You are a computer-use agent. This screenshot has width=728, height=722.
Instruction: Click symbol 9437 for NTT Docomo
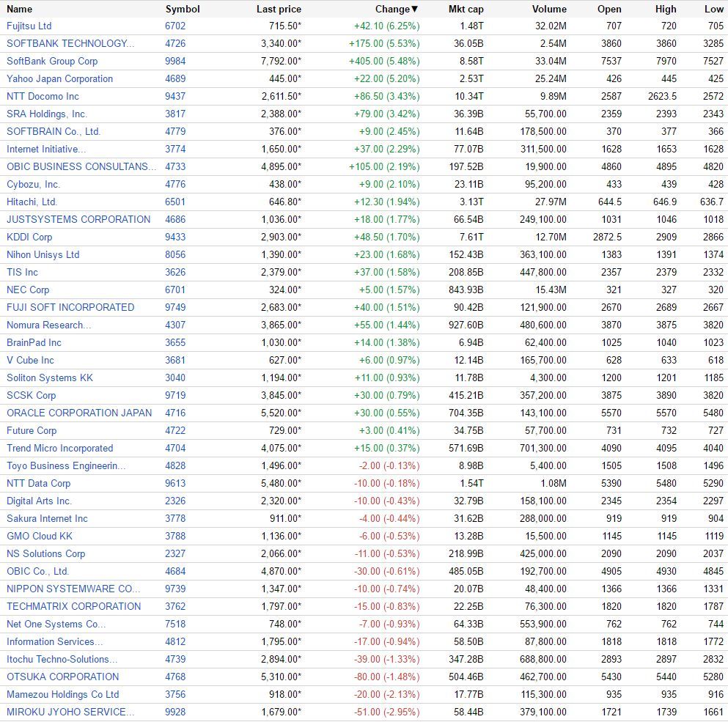click(175, 97)
